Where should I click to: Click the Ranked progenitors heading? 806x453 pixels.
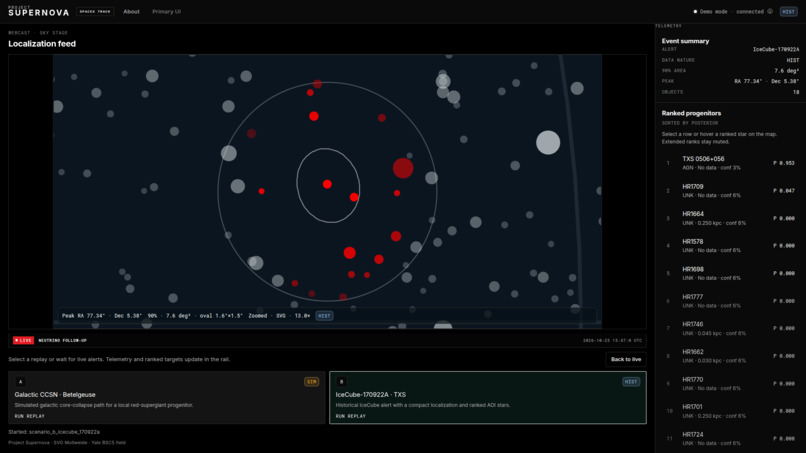click(691, 113)
